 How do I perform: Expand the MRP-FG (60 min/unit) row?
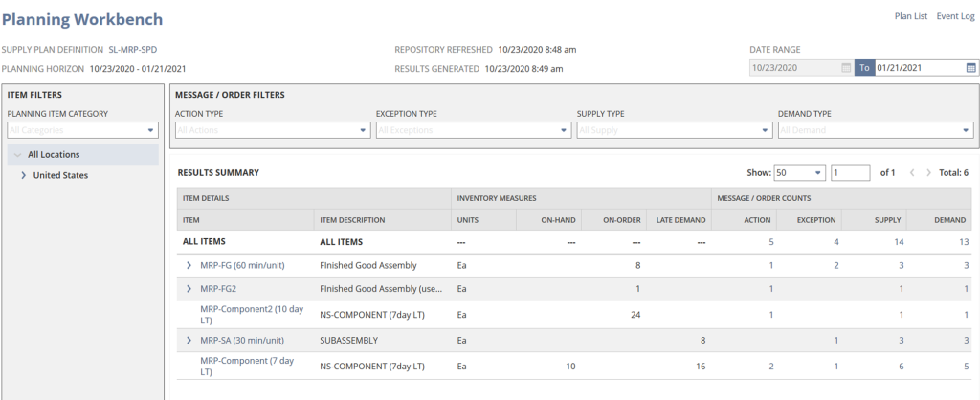(188, 265)
